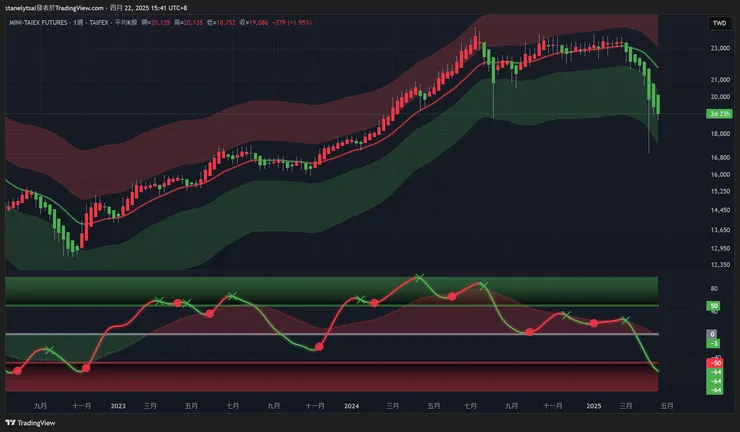Click the high value 20,135 after 高

pyautogui.click(x=193, y=22)
